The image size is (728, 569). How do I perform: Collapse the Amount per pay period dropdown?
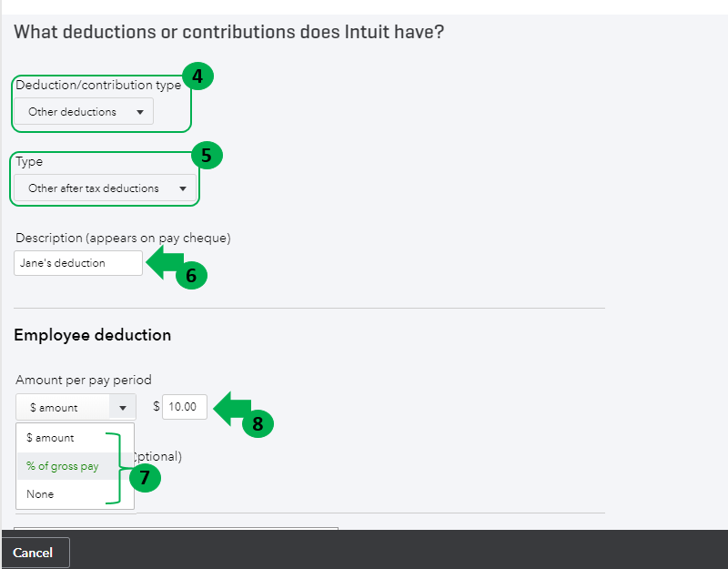[x=76, y=407]
